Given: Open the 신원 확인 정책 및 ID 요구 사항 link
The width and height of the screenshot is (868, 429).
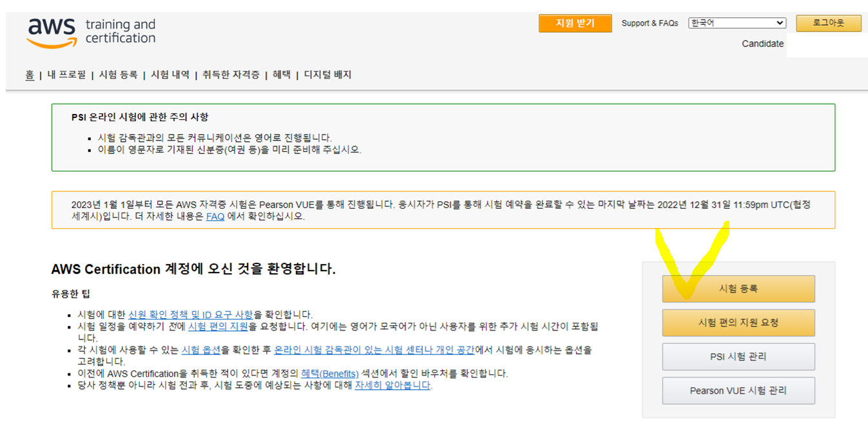Looking at the screenshot, I should [191, 314].
